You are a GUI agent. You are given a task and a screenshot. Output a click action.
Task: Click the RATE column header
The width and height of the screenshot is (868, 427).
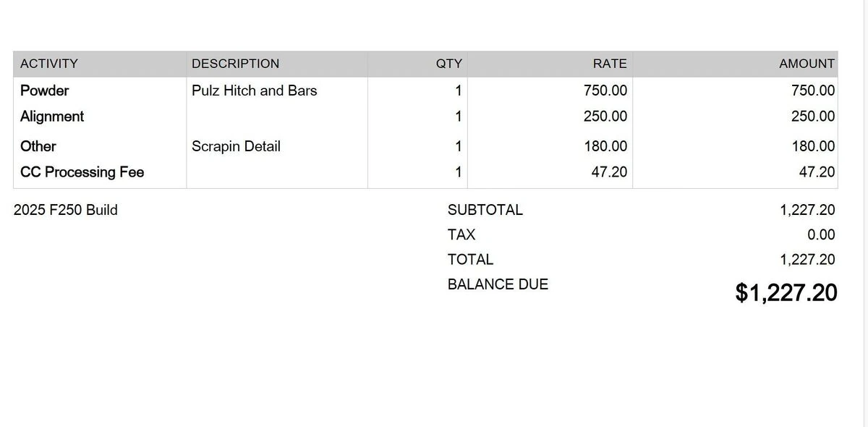point(610,64)
